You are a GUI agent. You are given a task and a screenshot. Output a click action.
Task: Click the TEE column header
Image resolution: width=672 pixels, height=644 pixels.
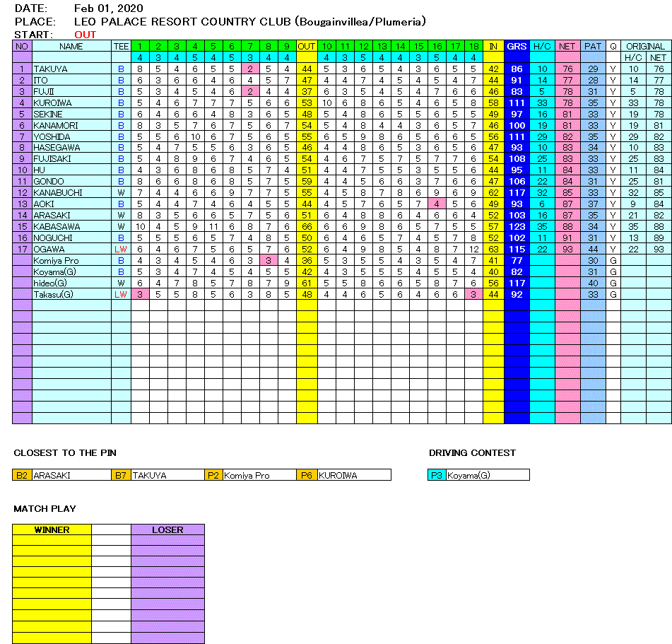click(121, 46)
